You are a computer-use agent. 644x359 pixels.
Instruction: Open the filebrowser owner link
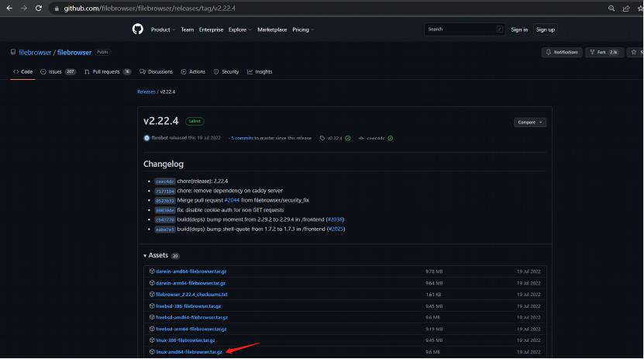coord(35,53)
